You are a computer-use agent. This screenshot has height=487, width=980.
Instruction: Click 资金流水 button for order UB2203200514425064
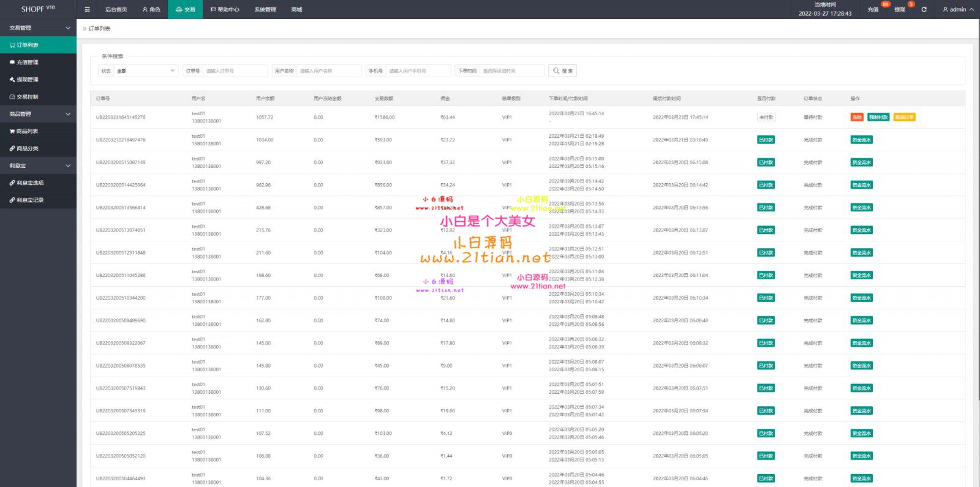tap(861, 185)
